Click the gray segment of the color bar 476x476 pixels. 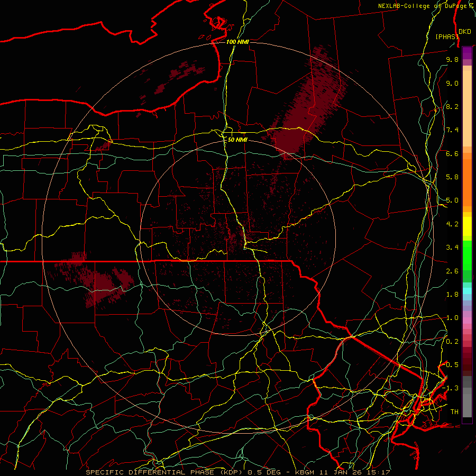coord(467,398)
